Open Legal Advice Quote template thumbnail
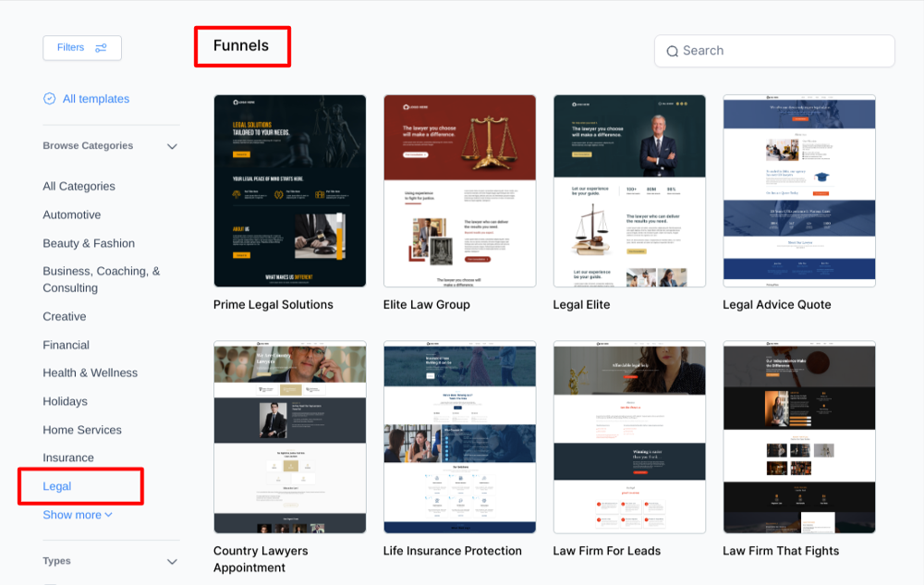This screenshot has width=924, height=585. point(799,191)
